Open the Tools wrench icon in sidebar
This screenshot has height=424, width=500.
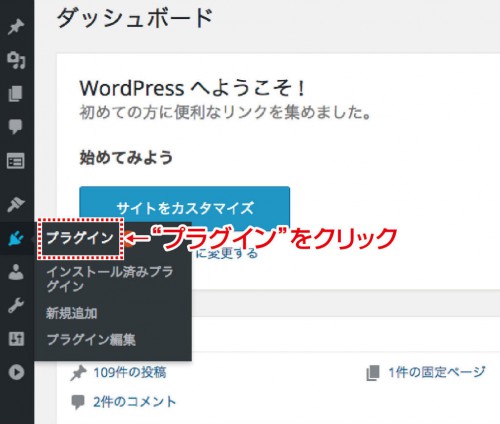tap(16, 305)
